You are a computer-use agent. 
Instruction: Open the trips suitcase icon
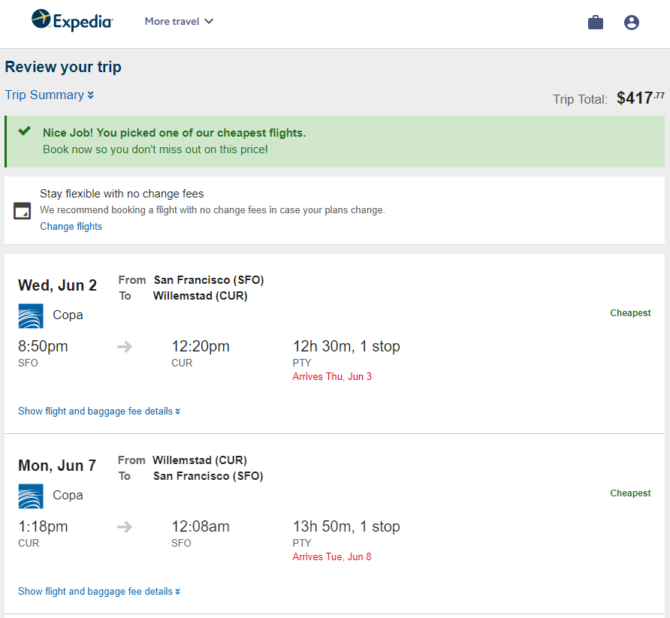point(595,22)
